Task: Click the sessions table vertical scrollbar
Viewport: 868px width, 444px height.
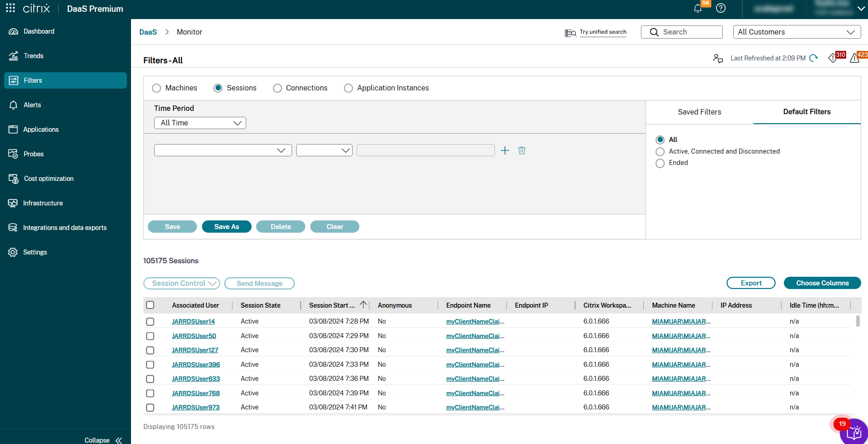Action: point(858,321)
